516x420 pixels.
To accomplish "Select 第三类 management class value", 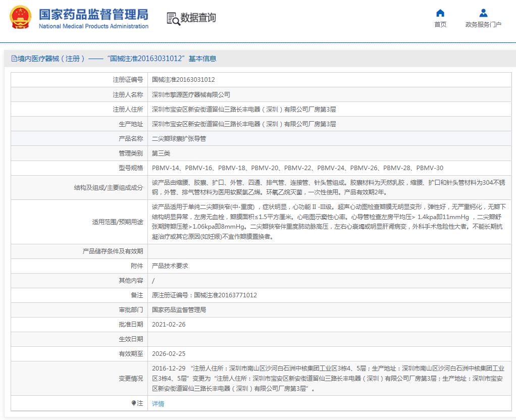I will point(161,153).
